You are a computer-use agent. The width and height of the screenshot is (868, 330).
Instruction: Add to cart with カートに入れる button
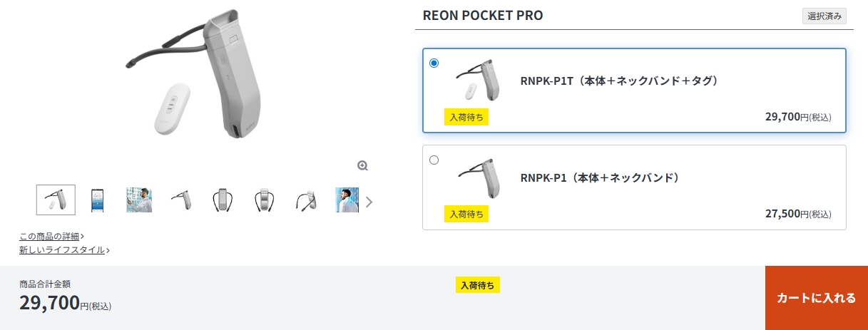(x=817, y=298)
